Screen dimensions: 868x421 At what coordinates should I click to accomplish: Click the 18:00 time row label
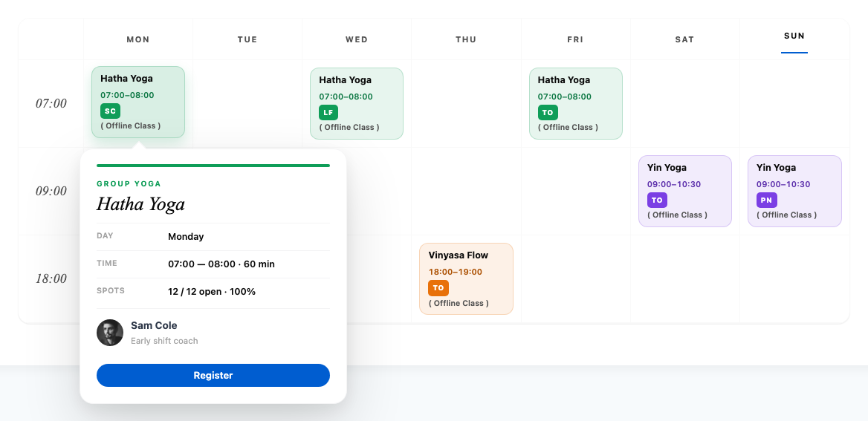coord(51,278)
